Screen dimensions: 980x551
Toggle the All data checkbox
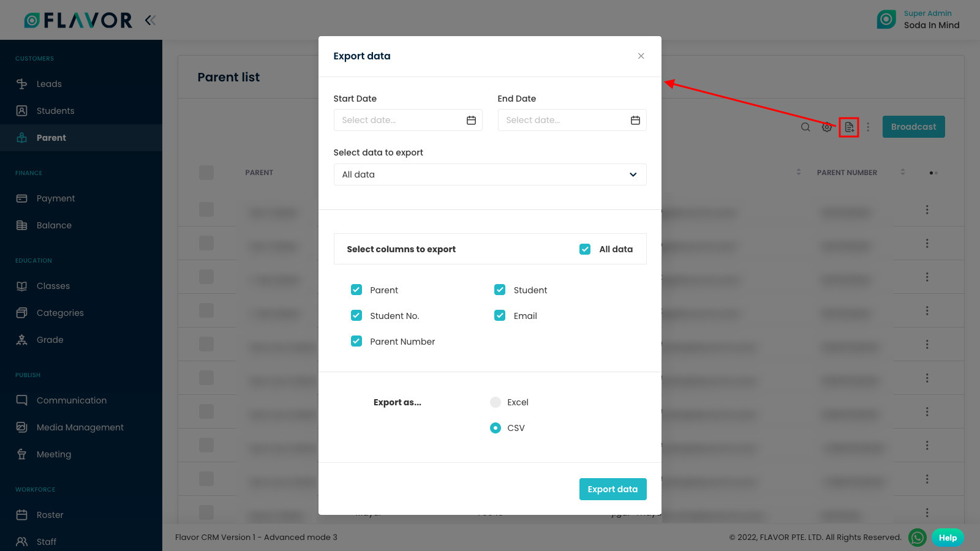[585, 249]
